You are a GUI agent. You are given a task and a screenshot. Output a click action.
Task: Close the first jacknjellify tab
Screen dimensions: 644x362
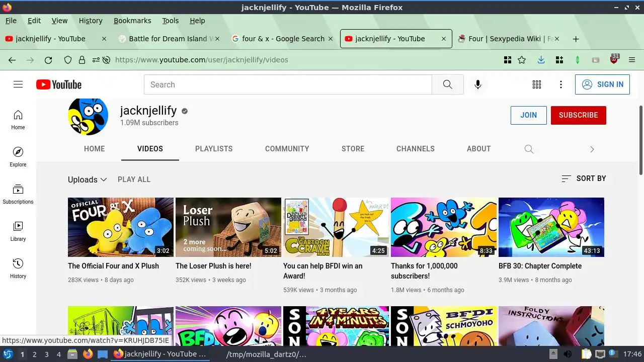[x=104, y=39]
